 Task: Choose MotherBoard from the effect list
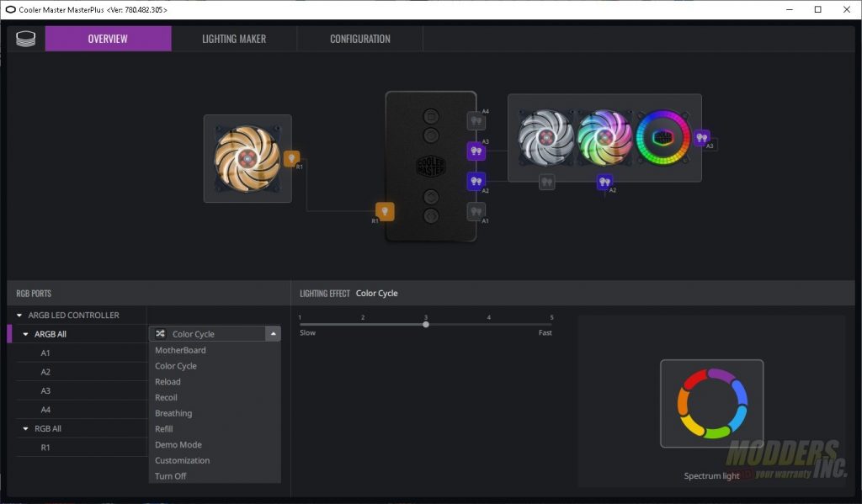pos(215,350)
